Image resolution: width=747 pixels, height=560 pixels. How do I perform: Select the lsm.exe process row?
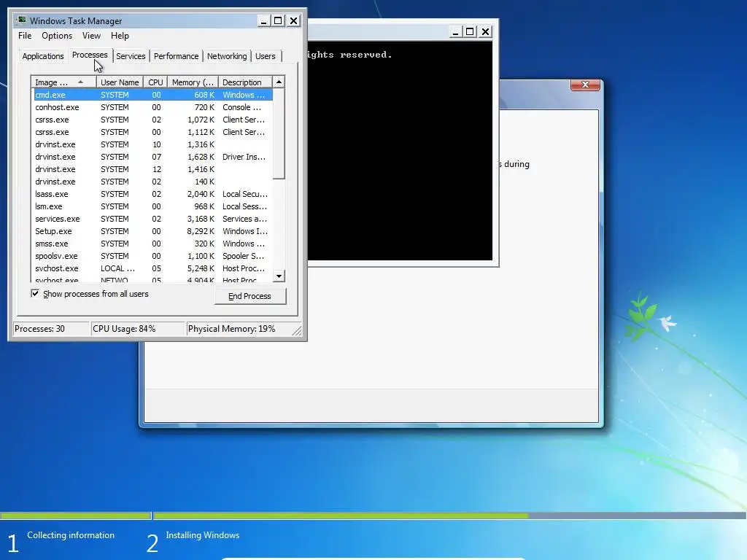click(x=153, y=206)
